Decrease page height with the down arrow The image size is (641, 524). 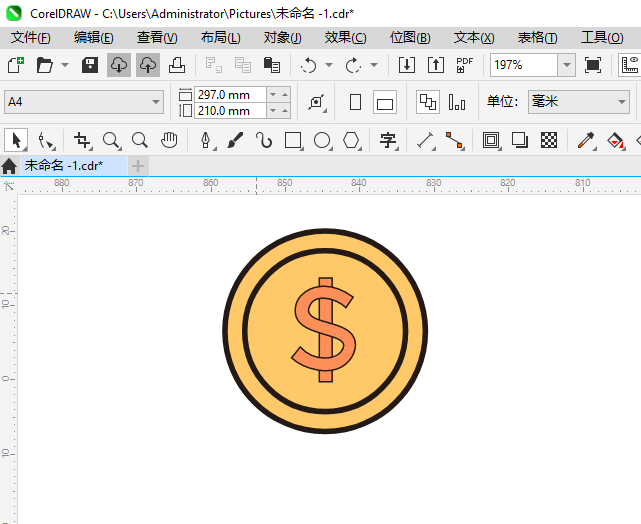click(273, 111)
